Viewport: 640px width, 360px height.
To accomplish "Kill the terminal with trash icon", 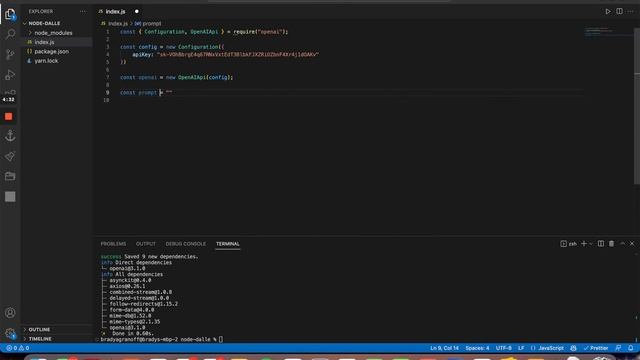I will tap(611, 244).
